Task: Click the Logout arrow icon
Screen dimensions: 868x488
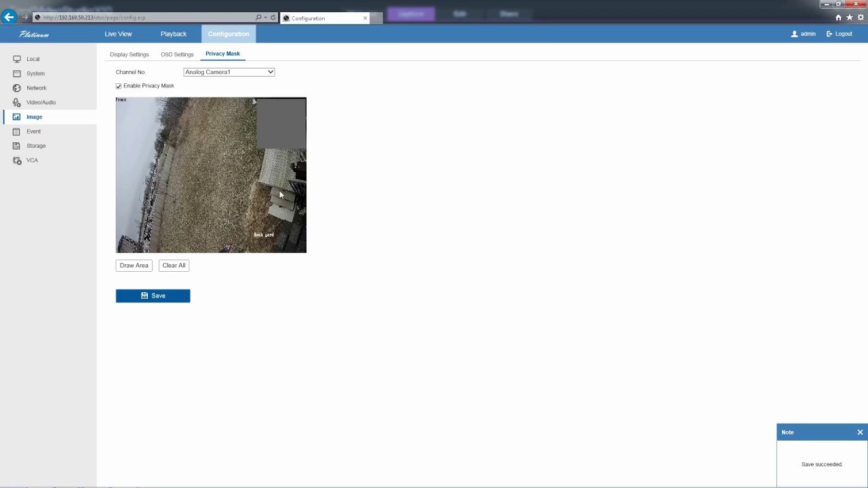Action: coord(829,34)
